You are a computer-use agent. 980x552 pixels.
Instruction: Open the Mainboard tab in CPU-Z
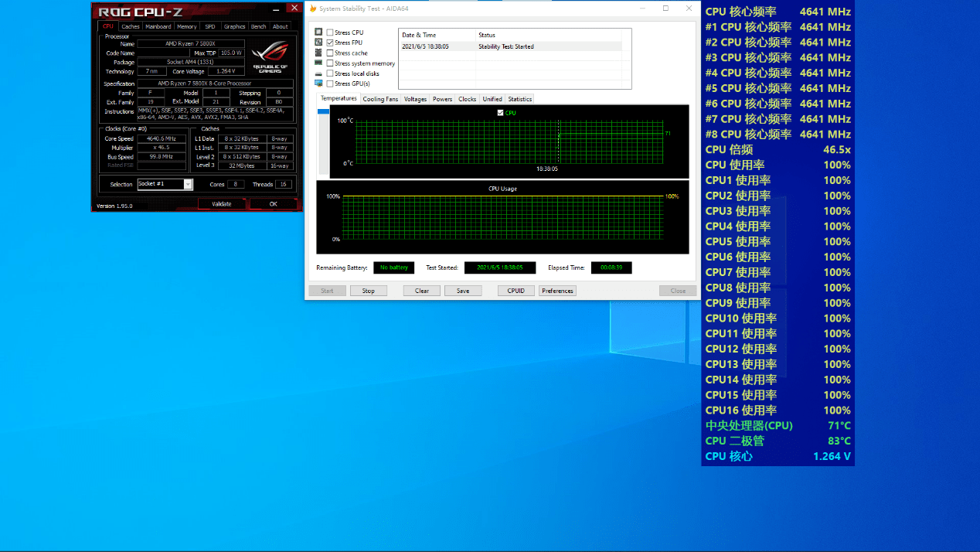[x=158, y=26]
